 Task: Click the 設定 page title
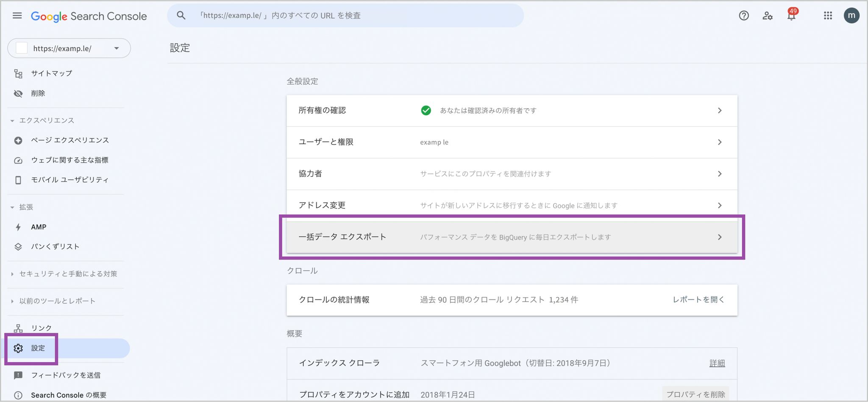(180, 48)
